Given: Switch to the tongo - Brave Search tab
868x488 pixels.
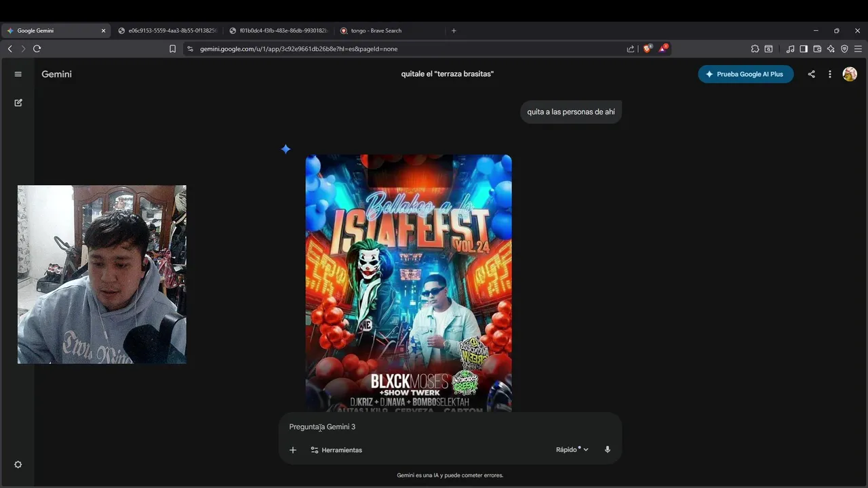Looking at the screenshot, I should [390, 30].
